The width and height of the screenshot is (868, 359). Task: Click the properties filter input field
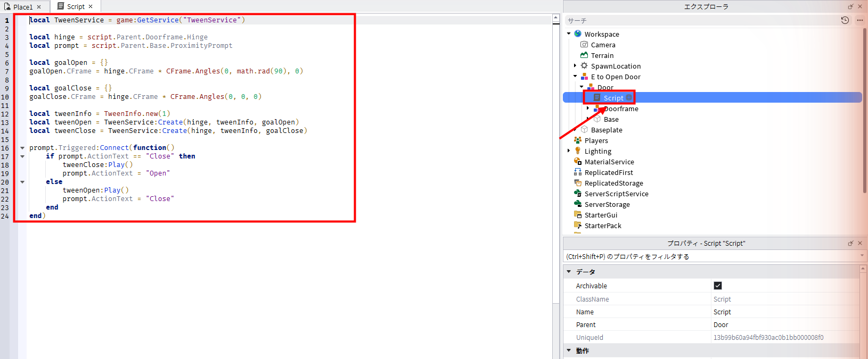(711, 256)
